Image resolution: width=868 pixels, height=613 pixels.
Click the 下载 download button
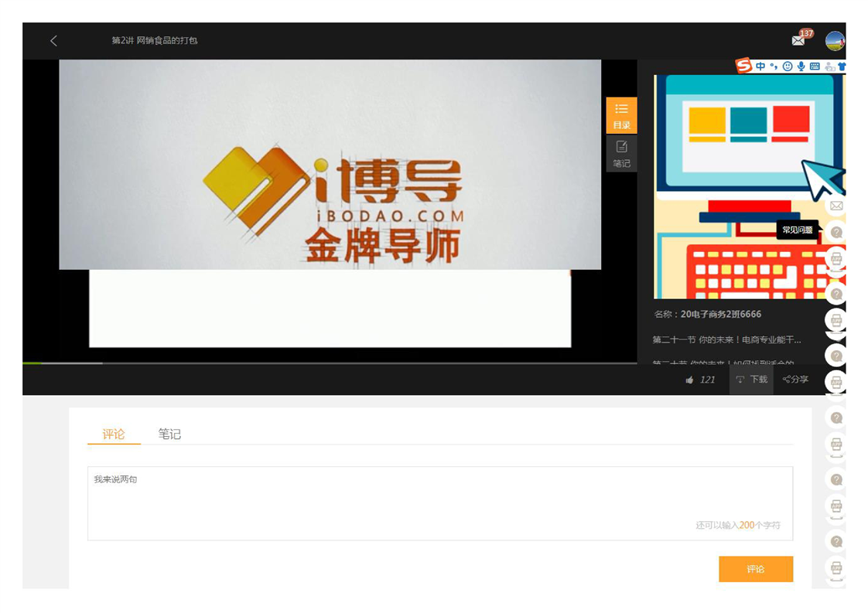pyautogui.click(x=751, y=380)
